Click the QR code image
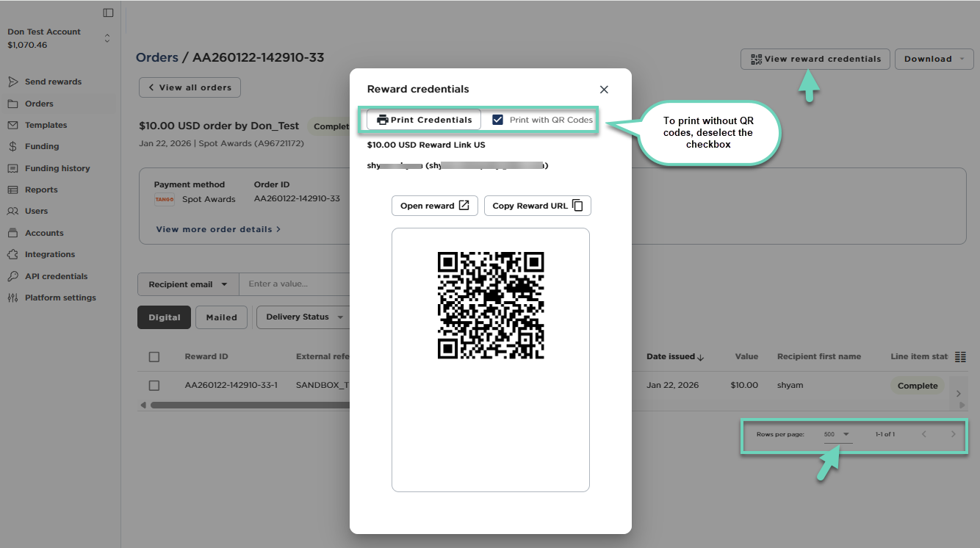The image size is (980, 548). (491, 305)
